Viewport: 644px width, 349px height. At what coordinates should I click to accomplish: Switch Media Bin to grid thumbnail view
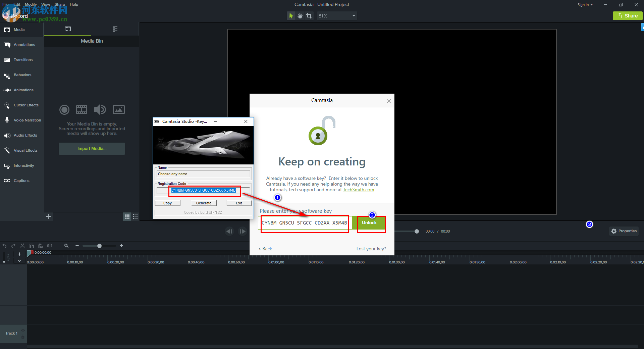pos(127,217)
